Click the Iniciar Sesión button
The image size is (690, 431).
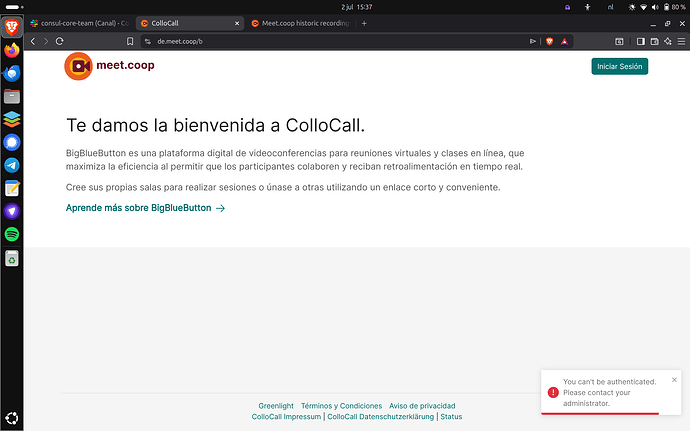click(620, 66)
